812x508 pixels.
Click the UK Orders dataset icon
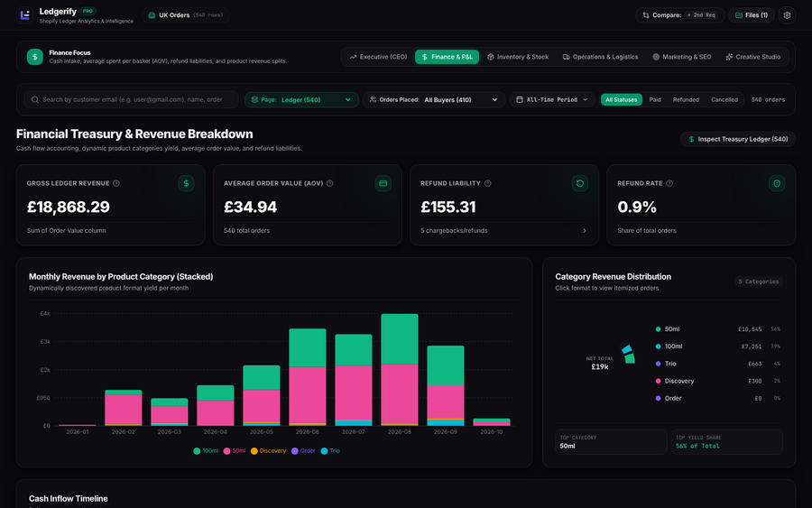click(x=152, y=15)
